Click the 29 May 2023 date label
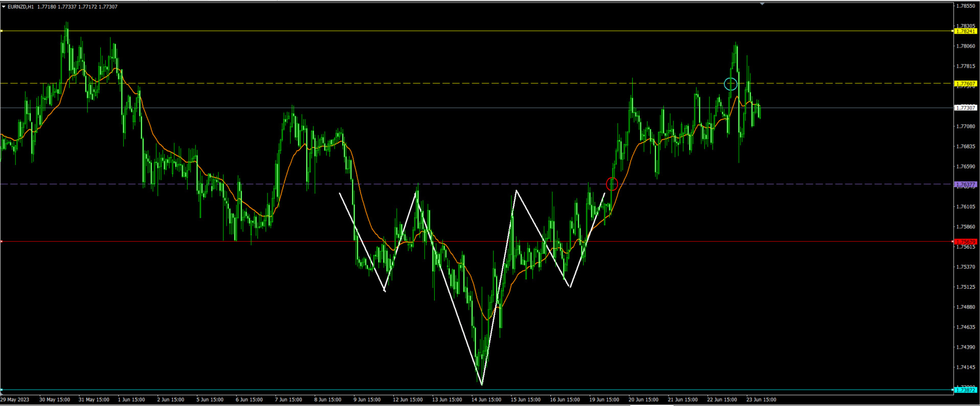Viewport: 980px width, 406px height. coord(15,400)
